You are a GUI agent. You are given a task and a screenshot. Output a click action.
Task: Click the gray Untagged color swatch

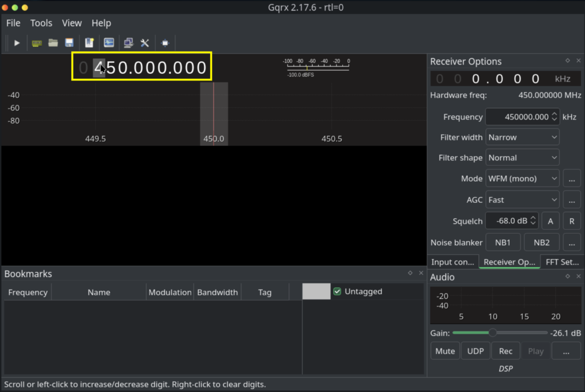(316, 291)
